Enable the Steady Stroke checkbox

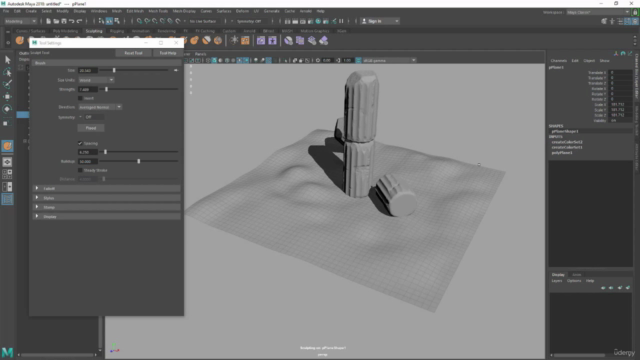point(80,170)
